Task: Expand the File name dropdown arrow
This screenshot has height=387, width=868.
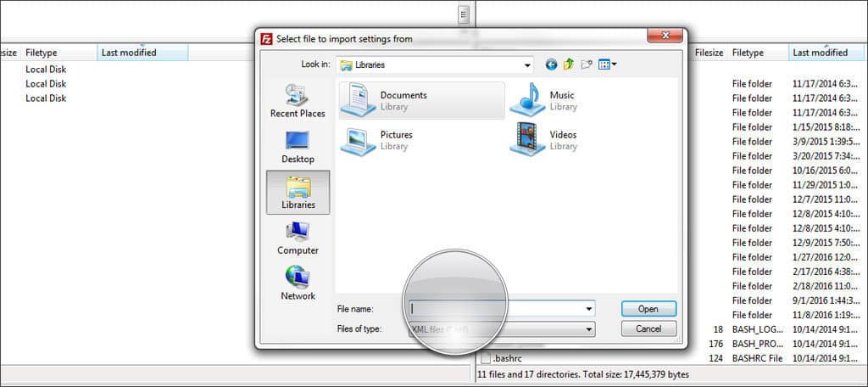Action: 587,309
